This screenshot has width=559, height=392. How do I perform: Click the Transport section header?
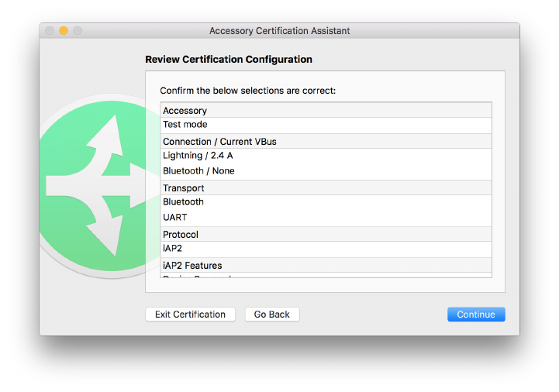326,188
